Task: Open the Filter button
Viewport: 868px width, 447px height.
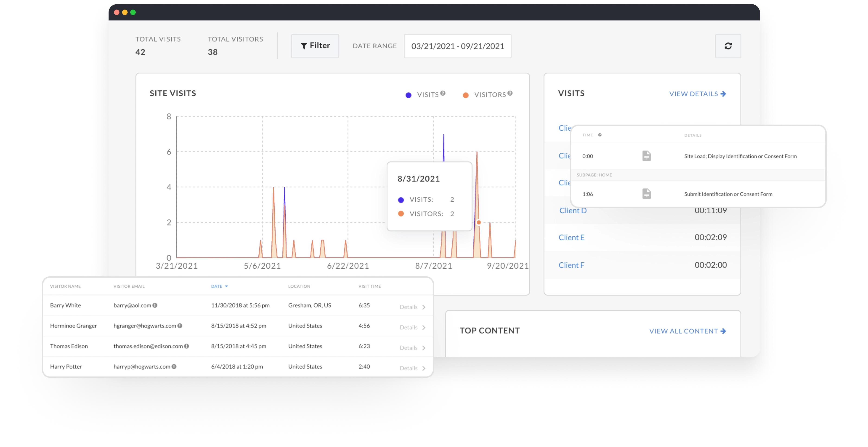Action: pyautogui.click(x=315, y=46)
